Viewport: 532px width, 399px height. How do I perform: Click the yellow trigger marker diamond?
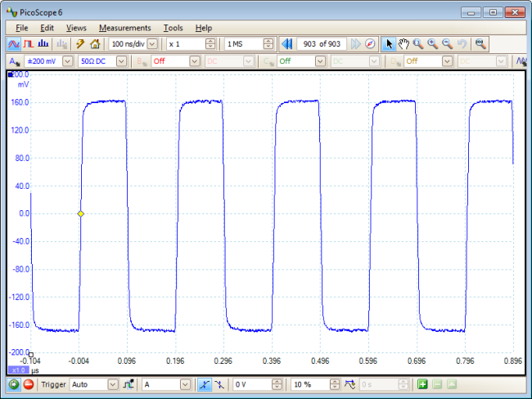point(80,213)
